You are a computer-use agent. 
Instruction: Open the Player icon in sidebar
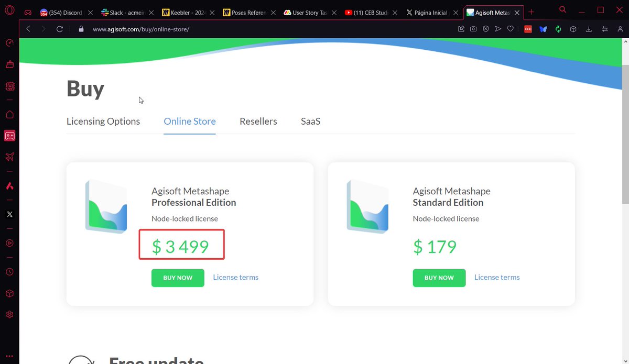(9, 243)
